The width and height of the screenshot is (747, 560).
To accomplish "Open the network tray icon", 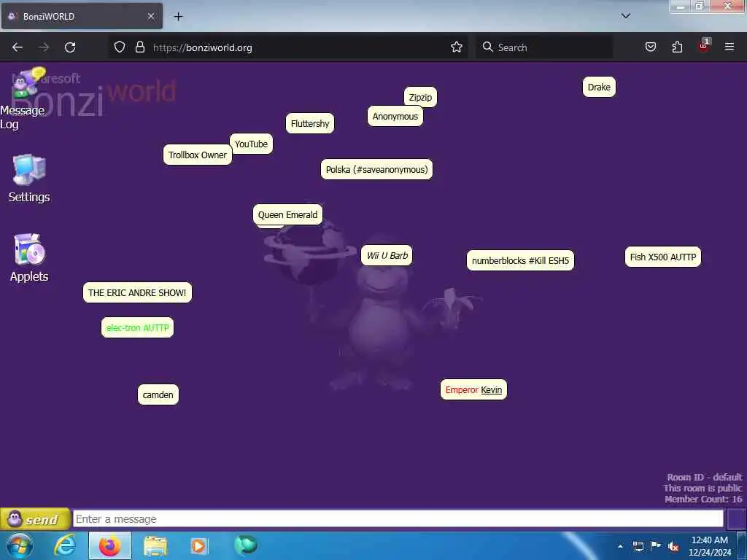I will coord(638,546).
